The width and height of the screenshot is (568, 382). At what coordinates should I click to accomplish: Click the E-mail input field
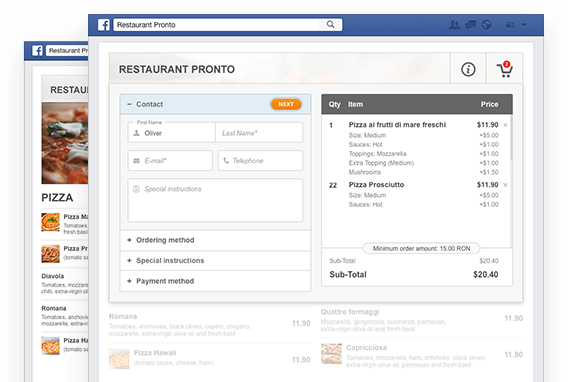(170, 160)
